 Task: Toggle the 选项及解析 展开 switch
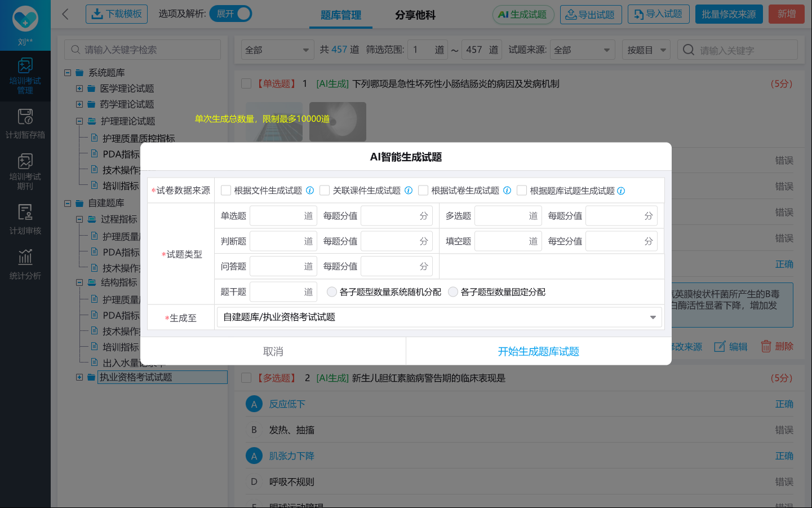(230, 14)
